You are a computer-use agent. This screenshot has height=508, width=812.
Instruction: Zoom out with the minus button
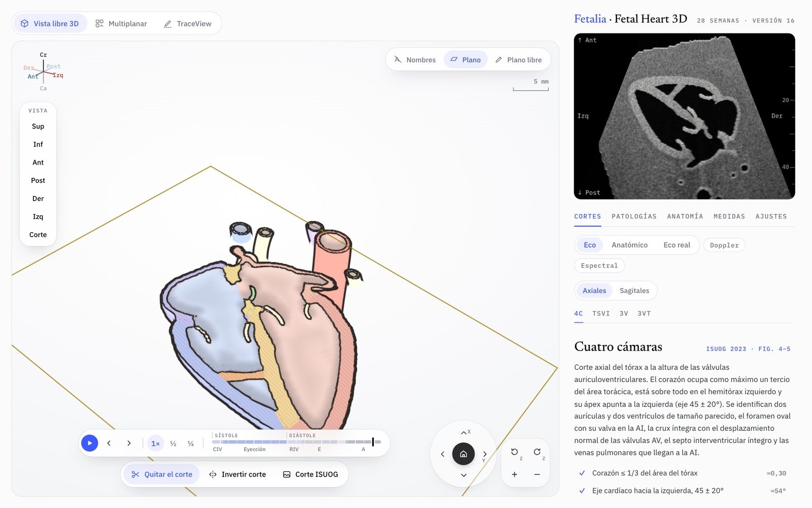click(537, 474)
